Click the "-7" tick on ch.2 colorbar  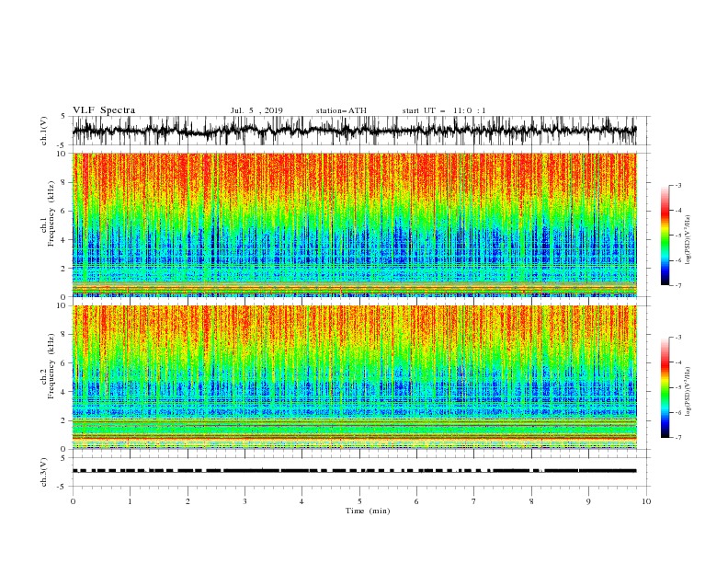pos(677,438)
